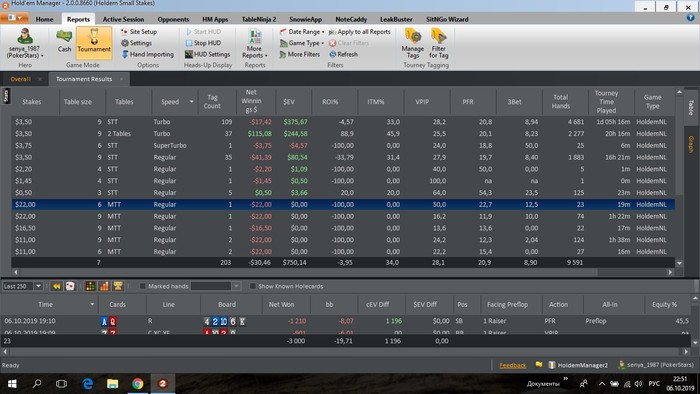Screen dimensions: 700x394
Task: Select hand from 06.10.2019 19:10
Action: click(346, 321)
